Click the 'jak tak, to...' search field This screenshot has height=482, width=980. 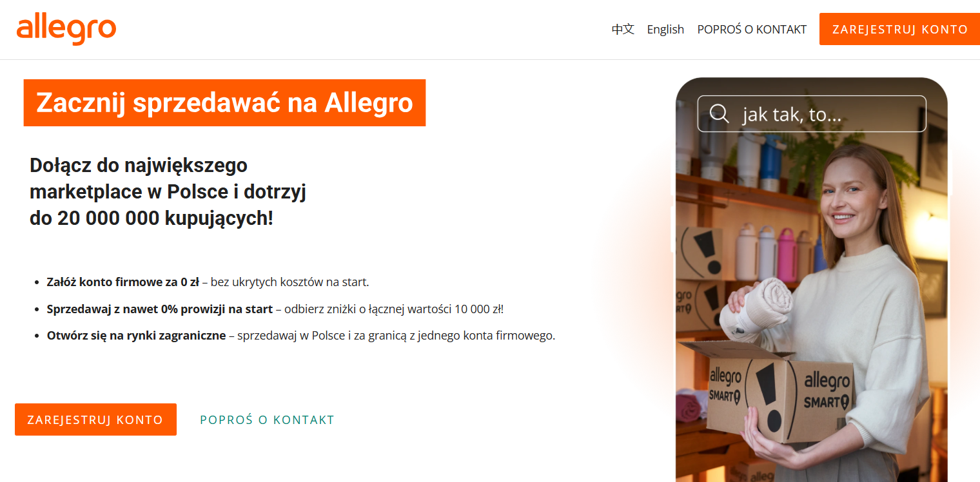[812, 113]
